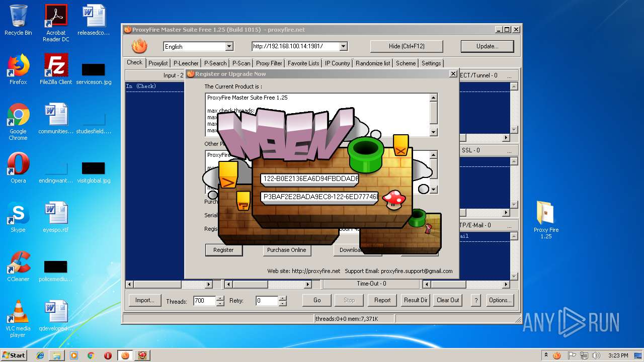This screenshot has height=362, width=644.
Task: Click the Update... button
Action: coord(487,46)
